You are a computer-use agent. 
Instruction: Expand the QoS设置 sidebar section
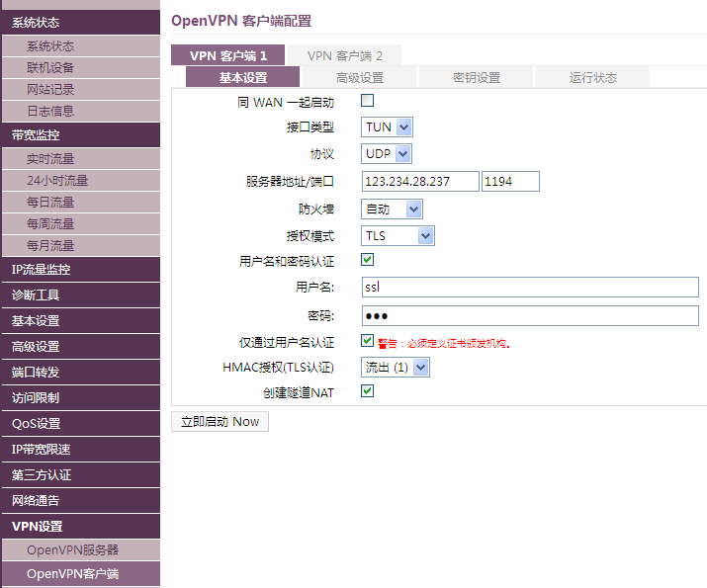[79, 424]
